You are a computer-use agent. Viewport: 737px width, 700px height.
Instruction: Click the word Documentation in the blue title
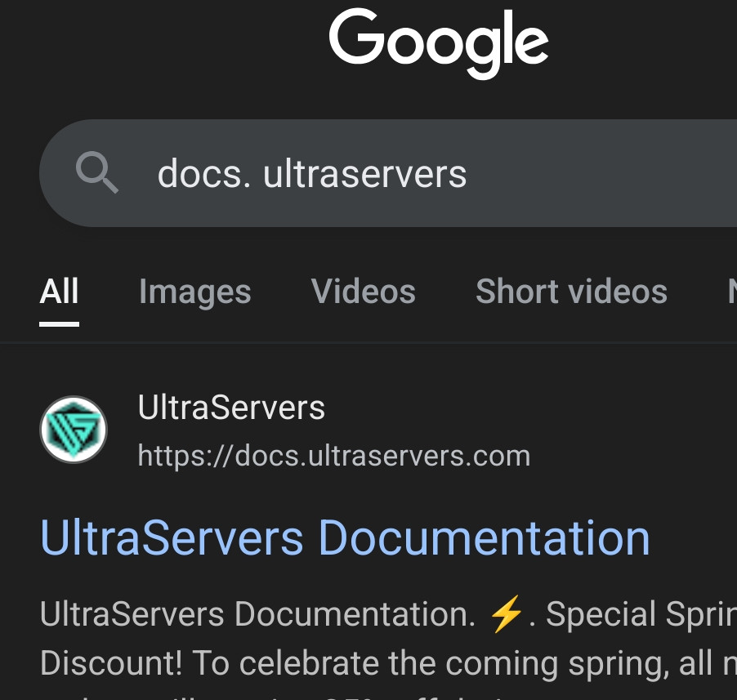[x=485, y=538]
